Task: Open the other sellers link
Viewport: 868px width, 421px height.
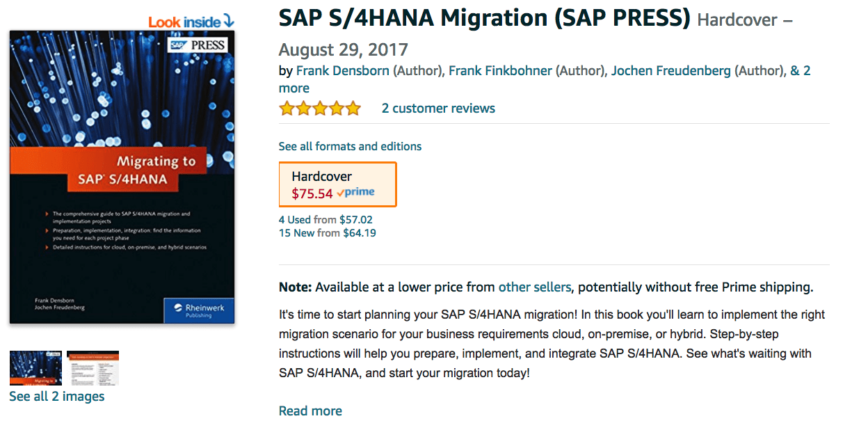Action: click(535, 287)
